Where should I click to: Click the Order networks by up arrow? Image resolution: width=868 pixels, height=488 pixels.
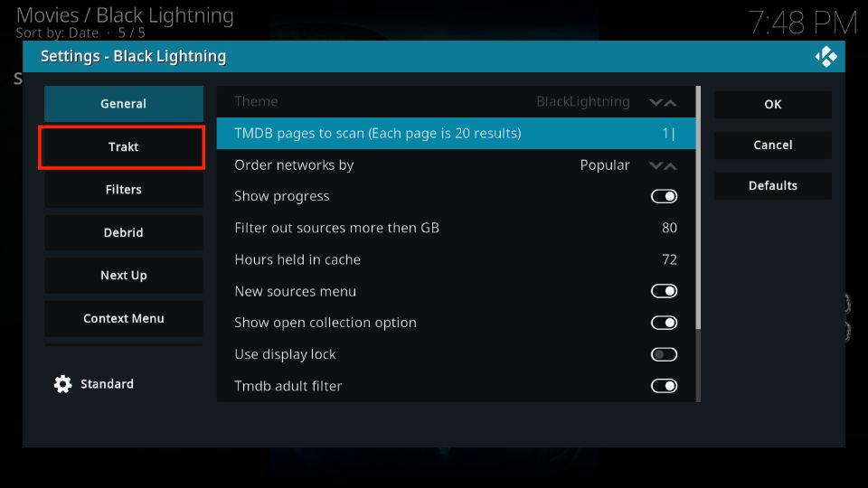point(670,165)
